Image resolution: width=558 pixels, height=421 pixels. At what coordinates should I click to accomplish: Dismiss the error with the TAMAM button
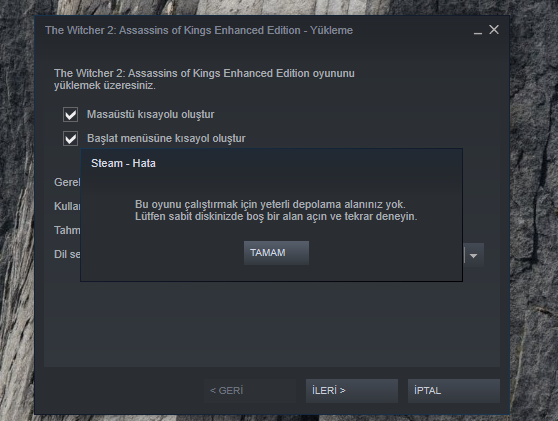tap(276, 253)
